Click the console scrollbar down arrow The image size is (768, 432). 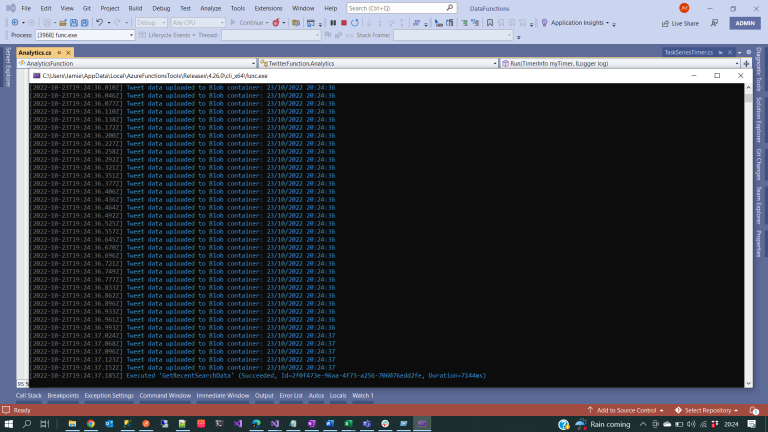click(748, 384)
